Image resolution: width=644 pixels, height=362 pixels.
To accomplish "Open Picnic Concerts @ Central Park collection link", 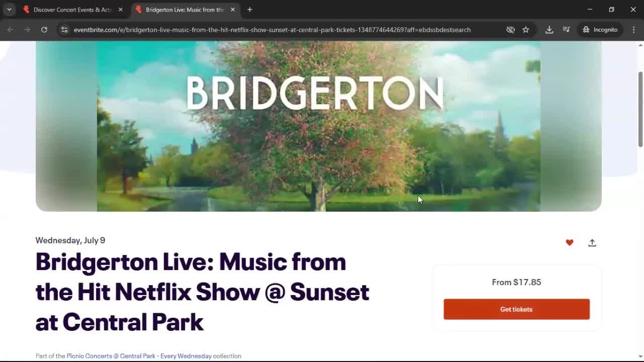I will pos(139,356).
